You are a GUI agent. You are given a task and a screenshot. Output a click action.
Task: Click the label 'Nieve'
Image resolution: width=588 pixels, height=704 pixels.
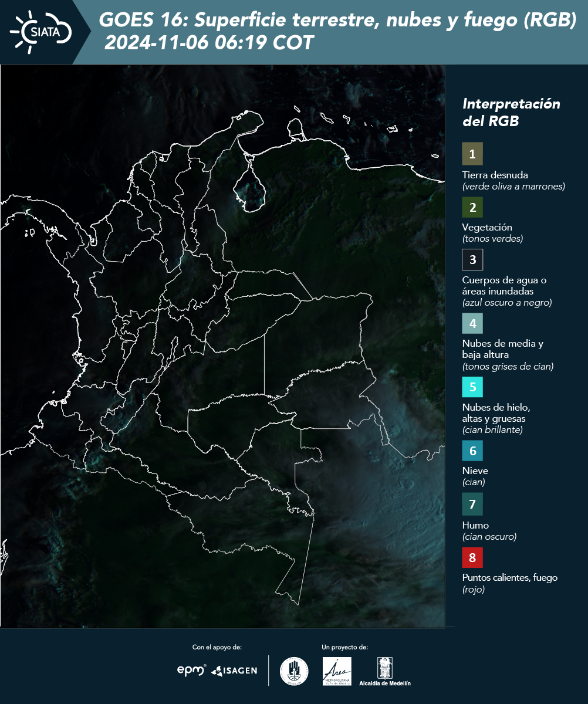click(x=475, y=471)
